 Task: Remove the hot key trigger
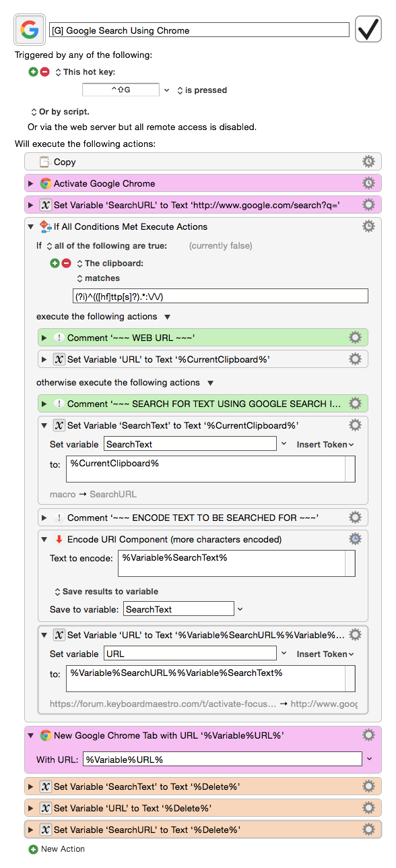click(44, 72)
